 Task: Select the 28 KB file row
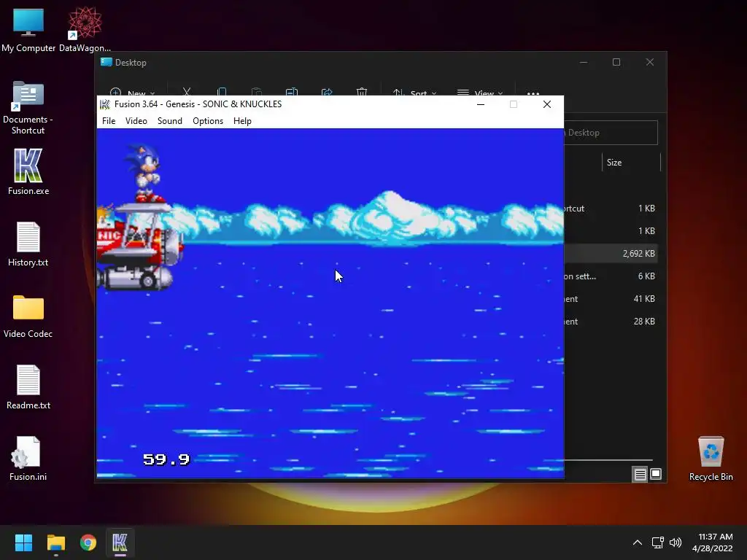pos(611,322)
